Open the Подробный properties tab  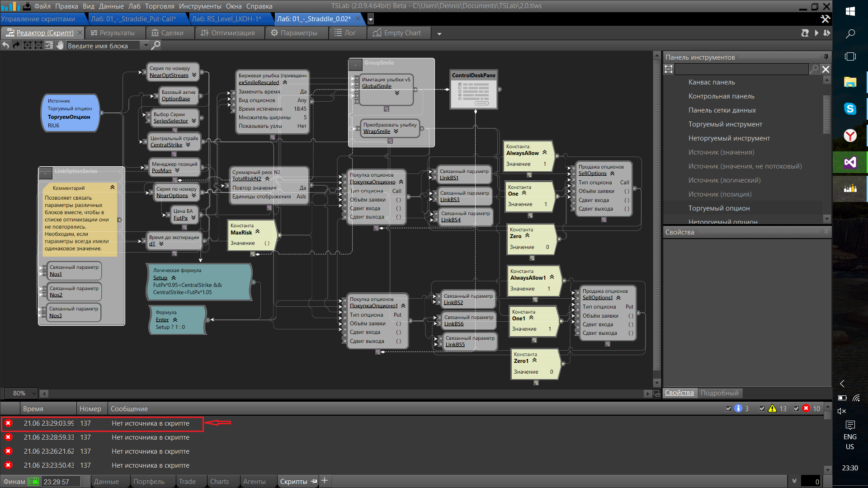click(719, 393)
